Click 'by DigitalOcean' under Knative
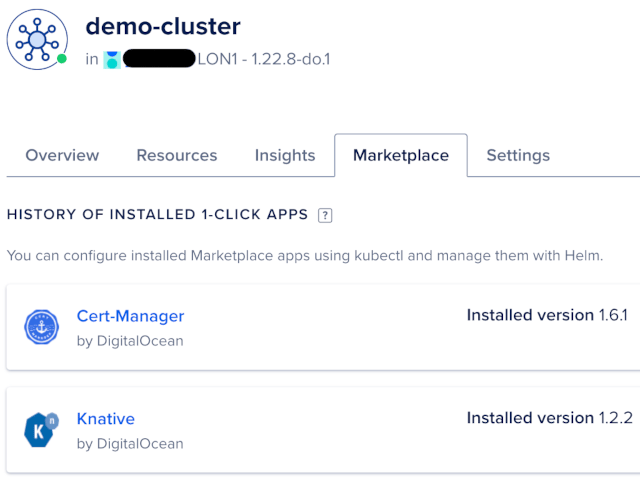 pos(130,444)
